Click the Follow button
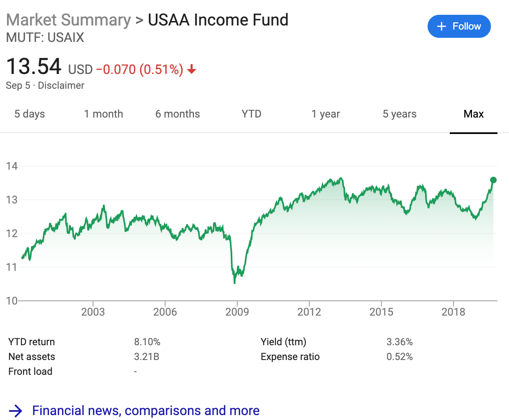 tap(459, 26)
